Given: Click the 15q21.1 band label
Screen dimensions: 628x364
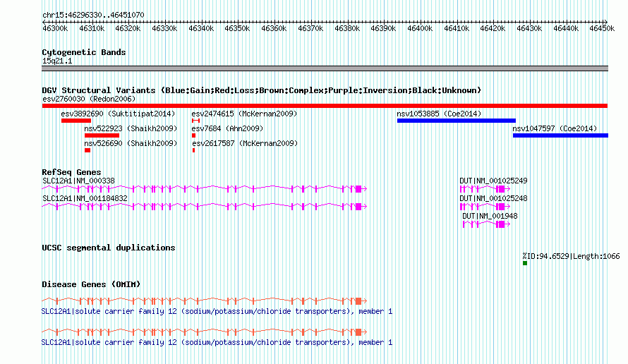Looking at the screenshot, I should [57, 61].
